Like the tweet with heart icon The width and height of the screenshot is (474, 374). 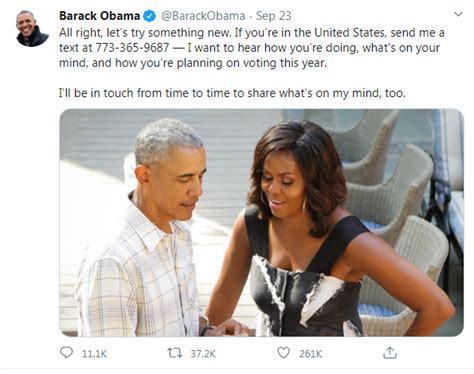coord(283,353)
